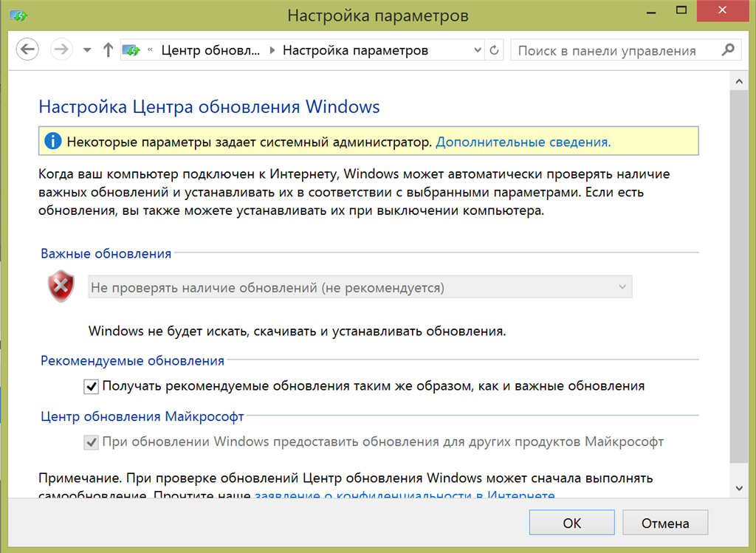The width and height of the screenshot is (756, 553).
Task: Maximize the Настройка параметров window
Action: pos(681,10)
